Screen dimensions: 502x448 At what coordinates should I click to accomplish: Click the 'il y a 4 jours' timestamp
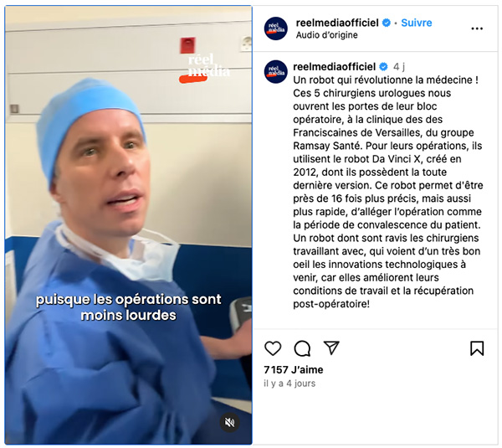coord(289,384)
